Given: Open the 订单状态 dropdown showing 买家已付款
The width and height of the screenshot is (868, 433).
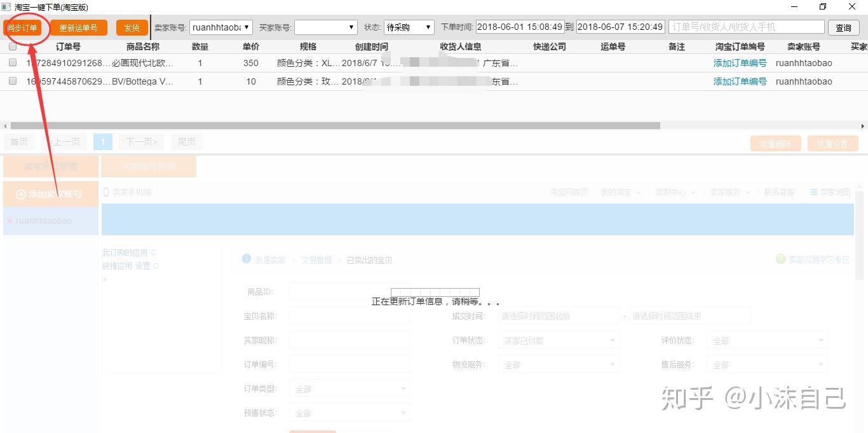Looking at the screenshot, I should click(x=559, y=340).
